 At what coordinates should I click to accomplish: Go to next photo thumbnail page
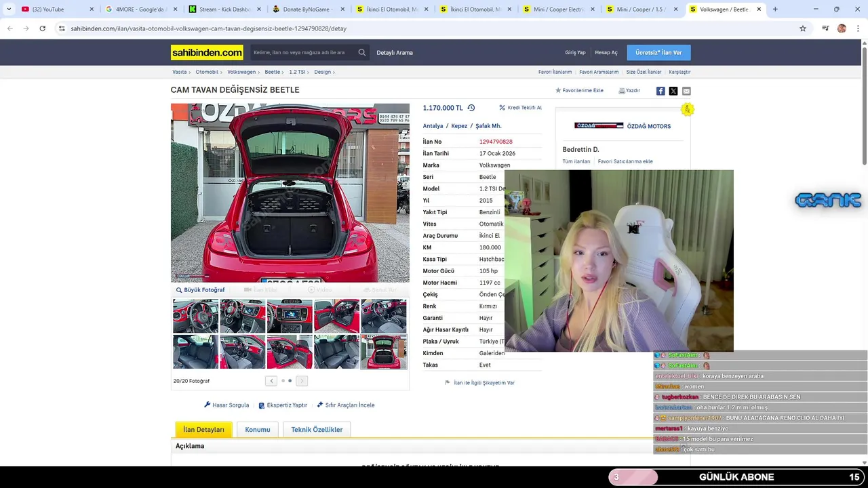click(302, 381)
